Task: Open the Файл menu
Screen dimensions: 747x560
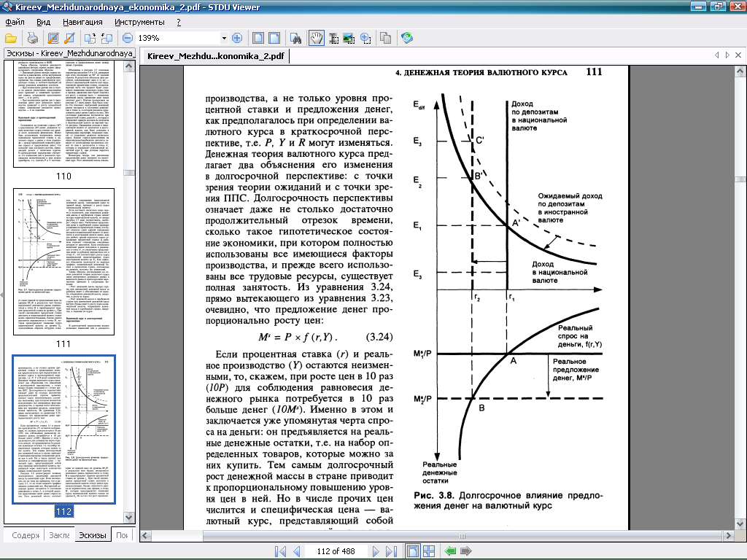Action: click(15, 22)
